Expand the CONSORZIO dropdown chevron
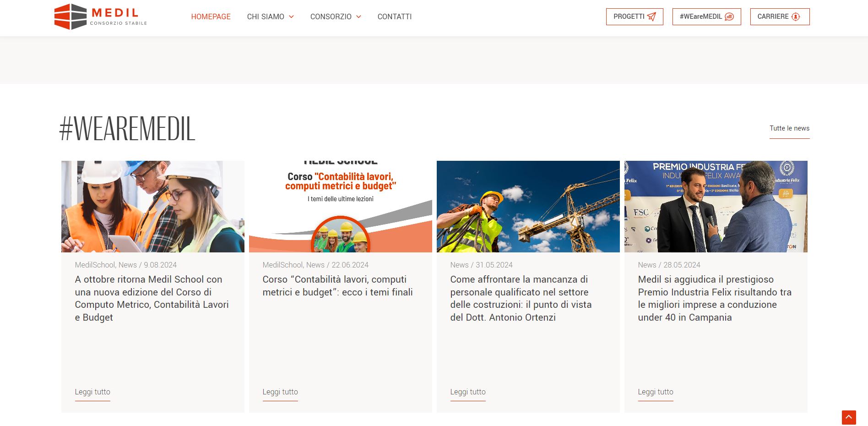Viewport: 868px width, 426px height. 358,17
